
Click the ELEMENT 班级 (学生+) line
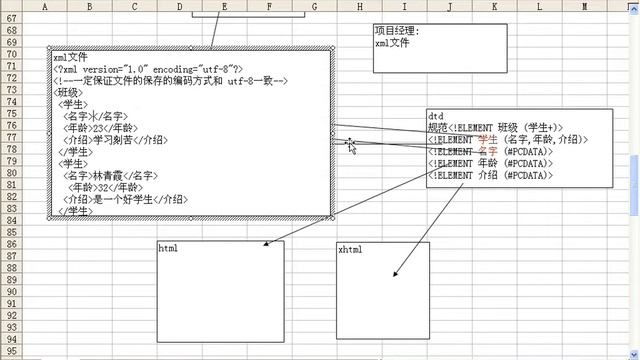click(x=506, y=128)
